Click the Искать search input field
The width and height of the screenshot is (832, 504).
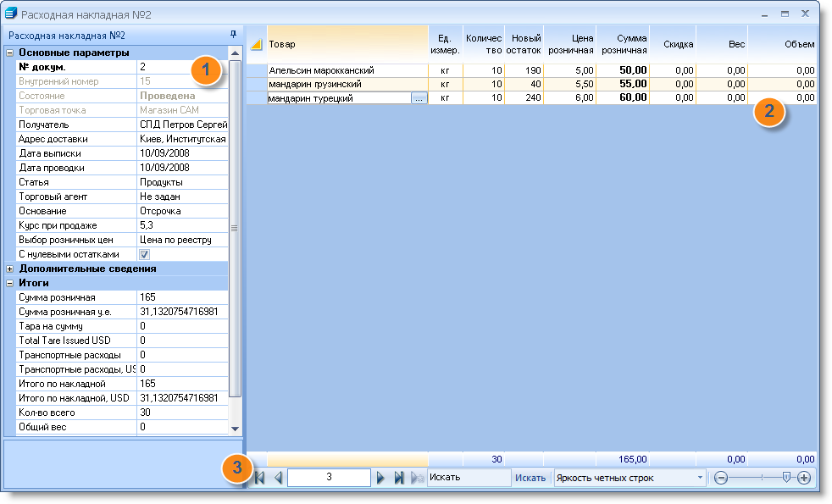point(469,478)
